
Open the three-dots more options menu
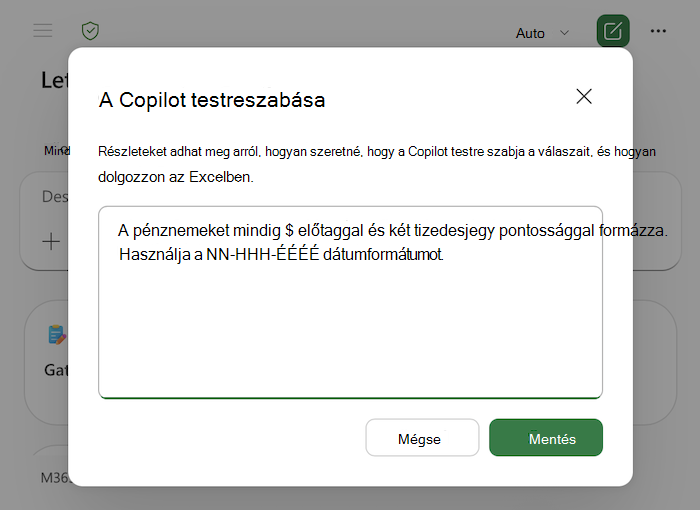tap(658, 31)
